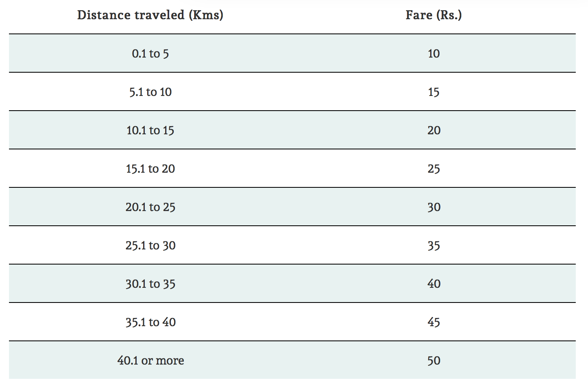The height and width of the screenshot is (387, 588).
Task: Select the 10.1 to 15 distance row
Action: 292,130
